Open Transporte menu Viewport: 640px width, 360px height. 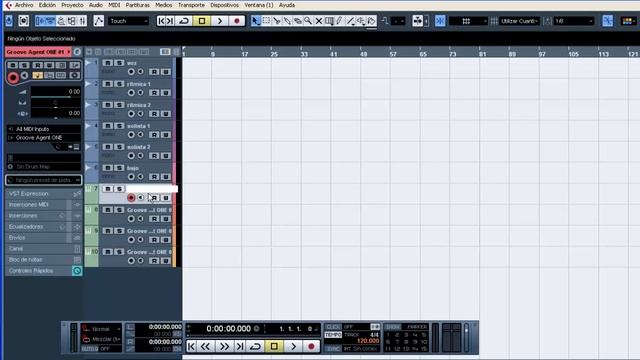[x=191, y=5]
